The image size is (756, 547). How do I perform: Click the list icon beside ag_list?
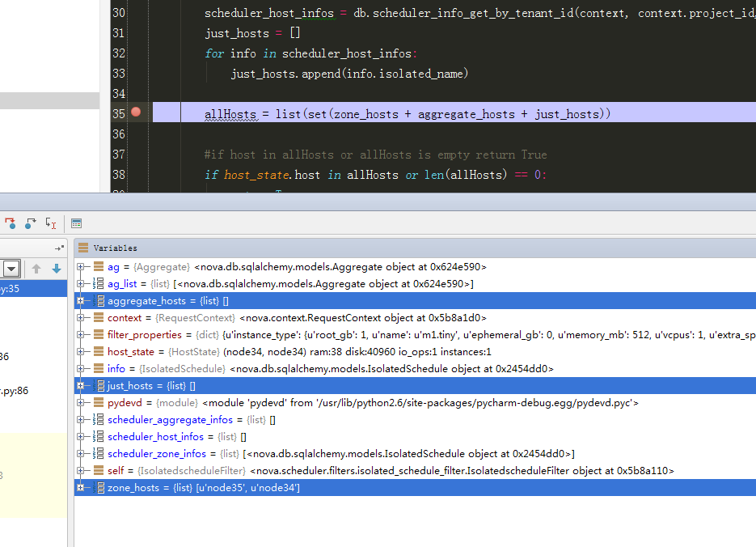(x=99, y=284)
